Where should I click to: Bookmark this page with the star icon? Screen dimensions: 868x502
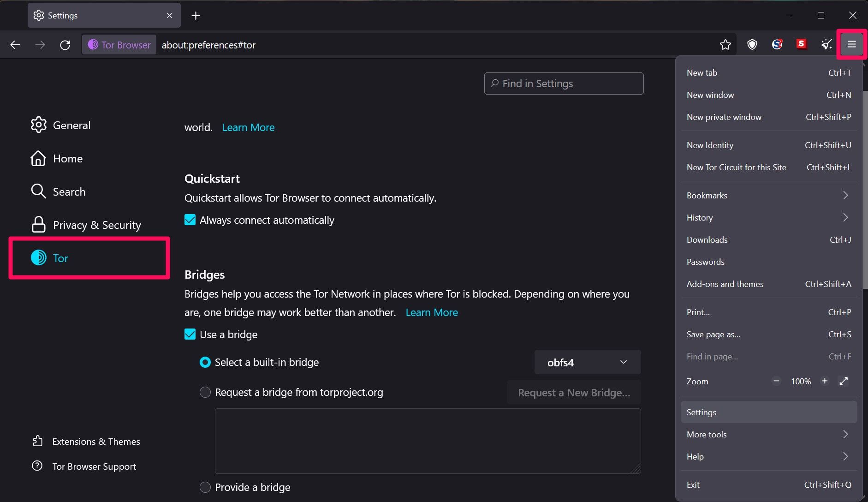point(725,44)
